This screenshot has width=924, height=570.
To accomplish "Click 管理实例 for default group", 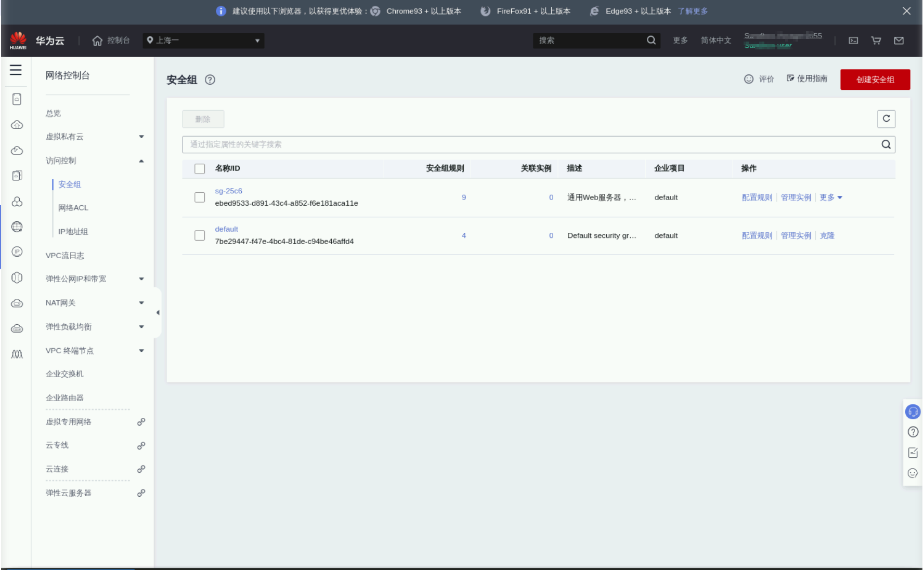I will (796, 235).
